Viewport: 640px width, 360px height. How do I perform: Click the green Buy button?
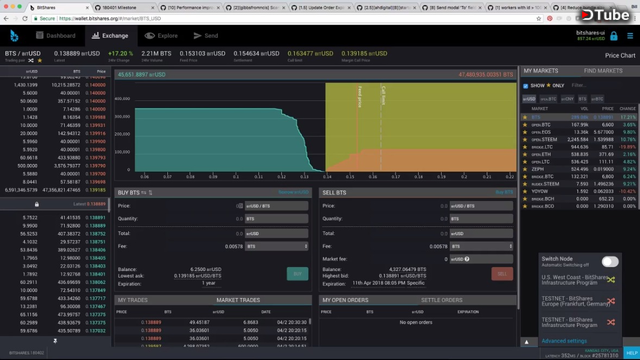[x=298, y=274]
